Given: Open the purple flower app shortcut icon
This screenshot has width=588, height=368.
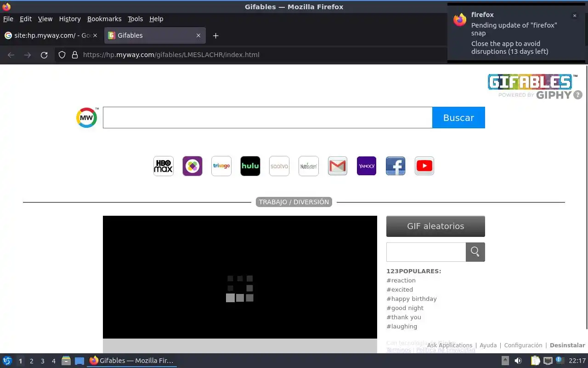Looking at the screenshot, I should pos(192,166).
